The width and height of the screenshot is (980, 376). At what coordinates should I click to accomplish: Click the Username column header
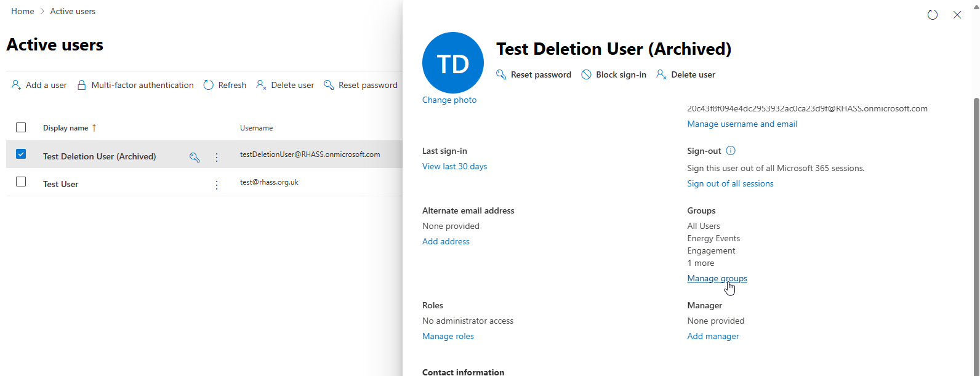(256, 128)
